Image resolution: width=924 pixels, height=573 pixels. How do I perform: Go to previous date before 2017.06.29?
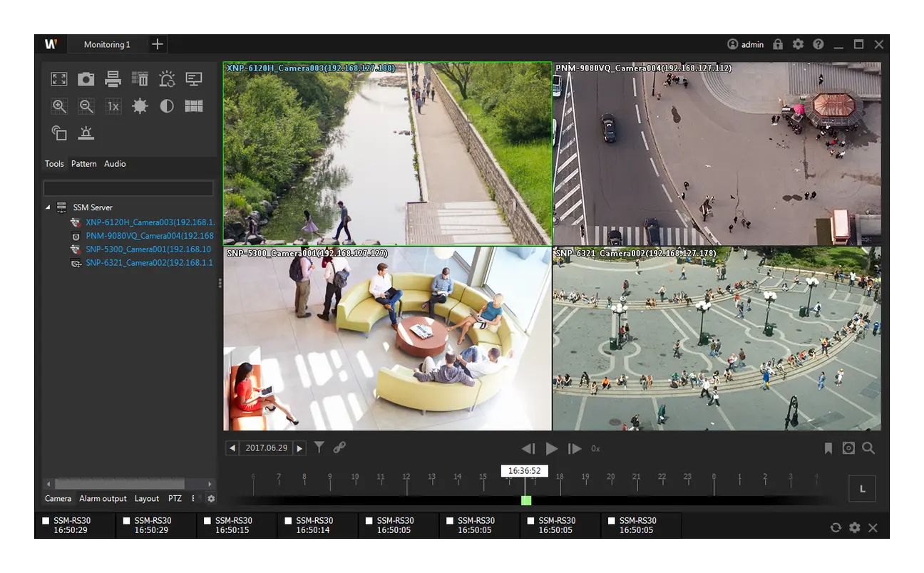click(x=232, y=448)
